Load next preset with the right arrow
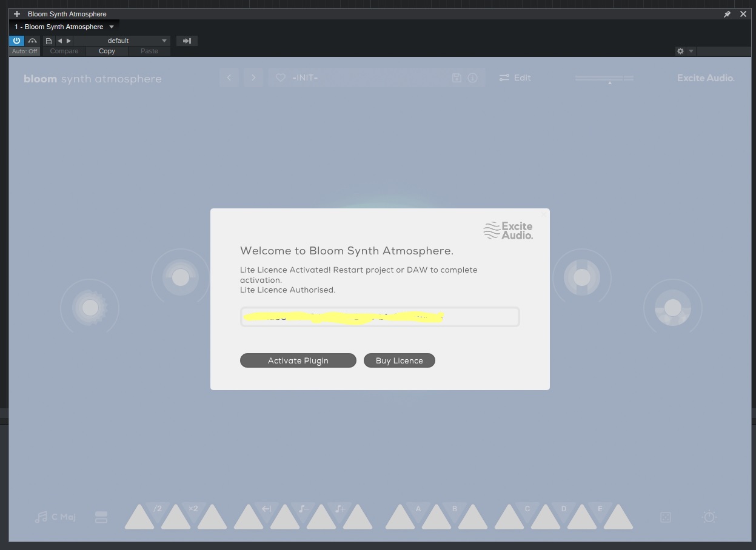 pyautogui.click(x=69, y=41)
